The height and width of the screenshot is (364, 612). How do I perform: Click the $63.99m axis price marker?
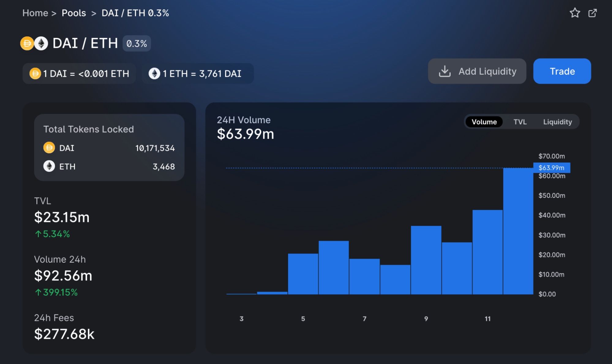tap(551, 168)
